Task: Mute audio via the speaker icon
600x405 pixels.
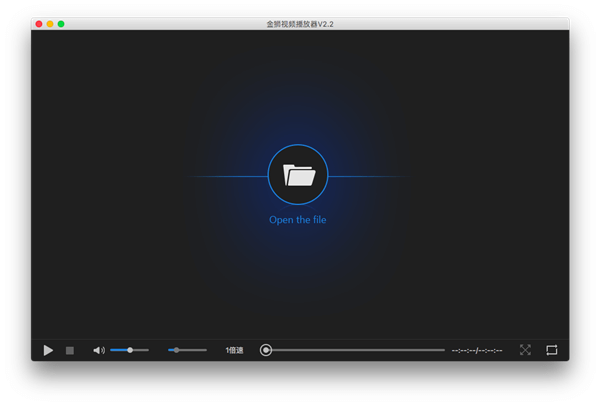Action: tap(98, 350)
